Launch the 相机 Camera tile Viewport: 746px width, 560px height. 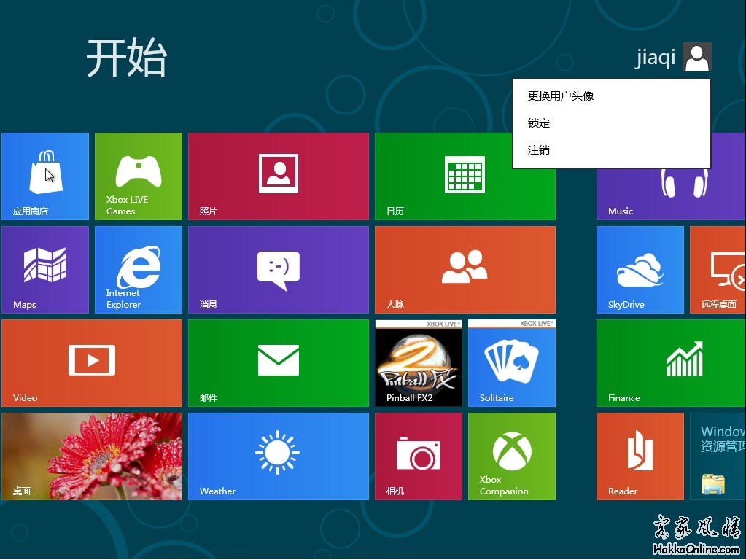pyautogui.click(x=419, y=456)
